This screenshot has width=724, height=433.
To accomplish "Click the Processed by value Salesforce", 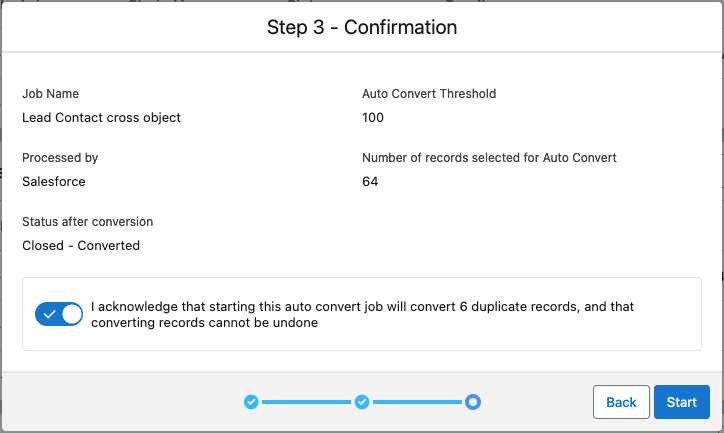I will pos(54,181).
